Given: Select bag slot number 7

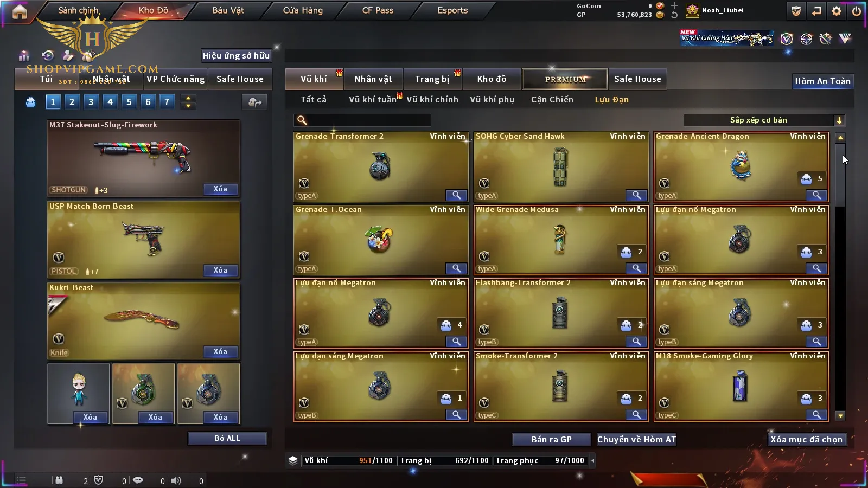Looking at the screenshot, I should [x=167, y=101].
